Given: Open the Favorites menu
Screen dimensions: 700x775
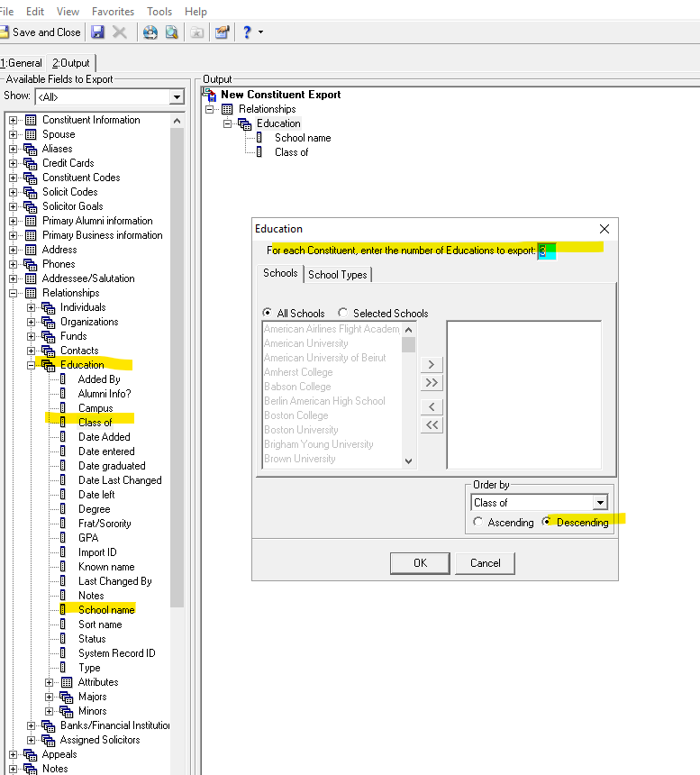Looking at the screenshot, I should pos(114,12).
